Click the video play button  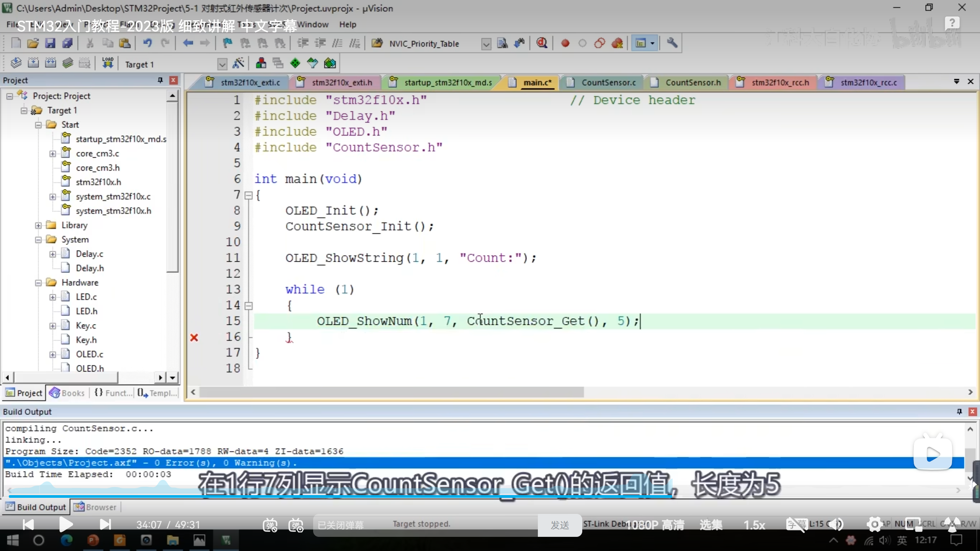point(66,524)
